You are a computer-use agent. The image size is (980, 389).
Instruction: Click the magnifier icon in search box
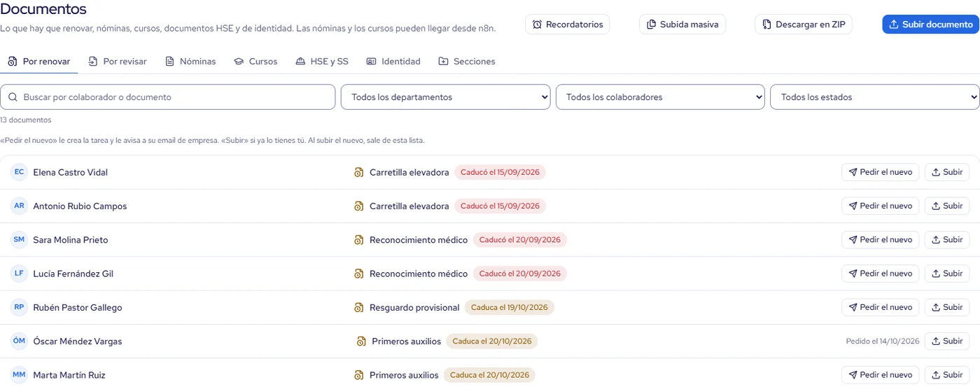point(13,97)
